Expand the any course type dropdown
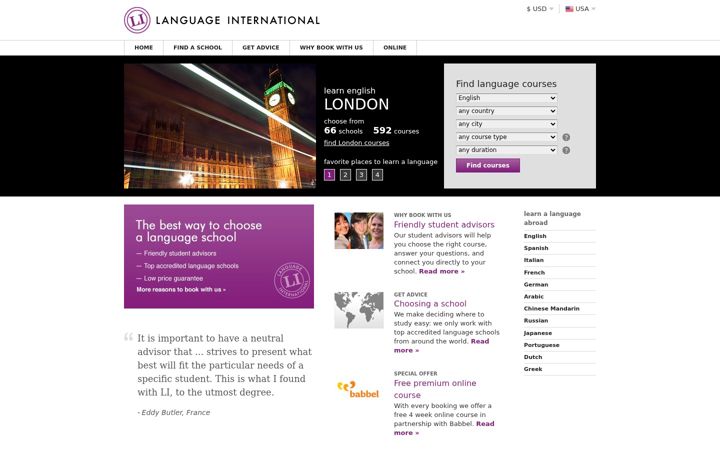Viewport: 720px width, 450px height. [x=506, y=137]
